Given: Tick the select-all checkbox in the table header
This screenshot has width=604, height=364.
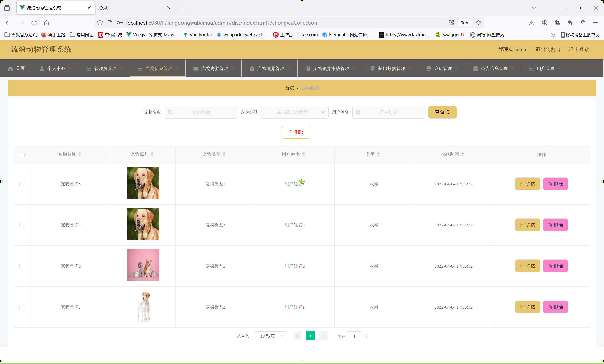Looking at the screenshot, I should point(22,155).
